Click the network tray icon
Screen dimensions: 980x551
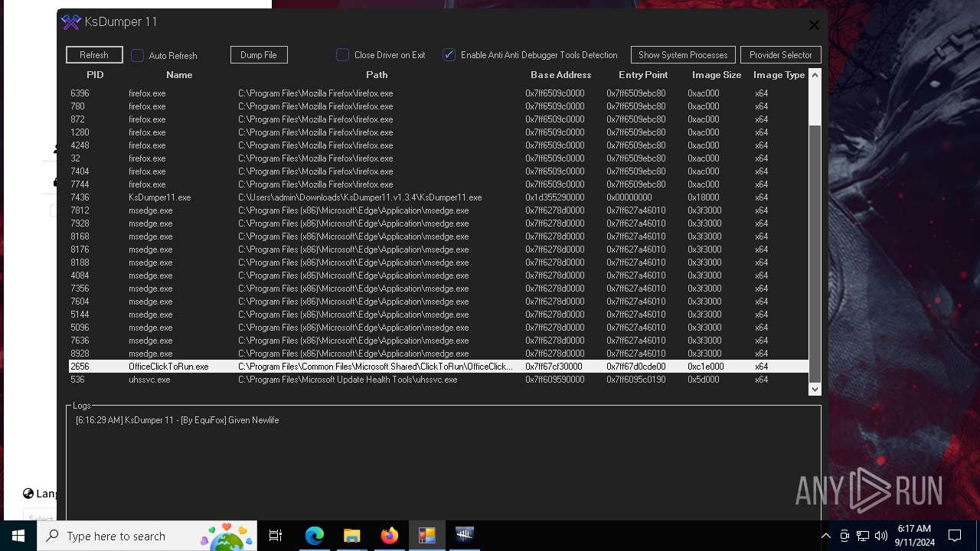(x=863, y=536)
